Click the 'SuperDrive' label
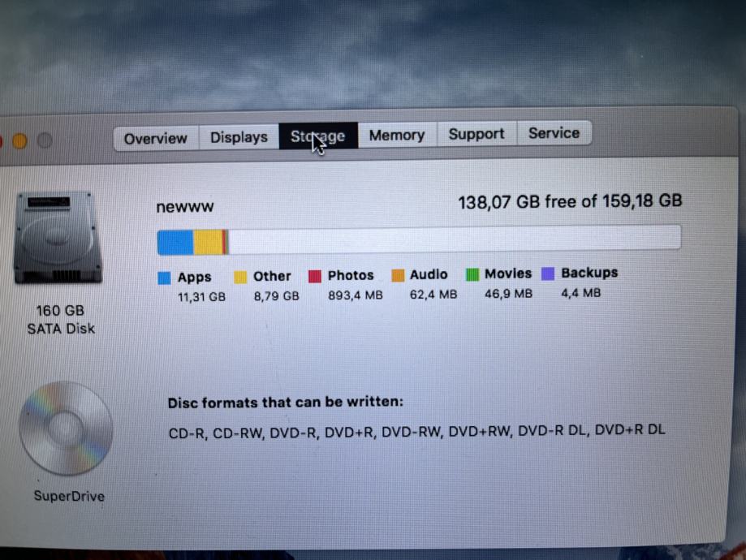Screen dimensions: 746x560 tap(69, 496)
